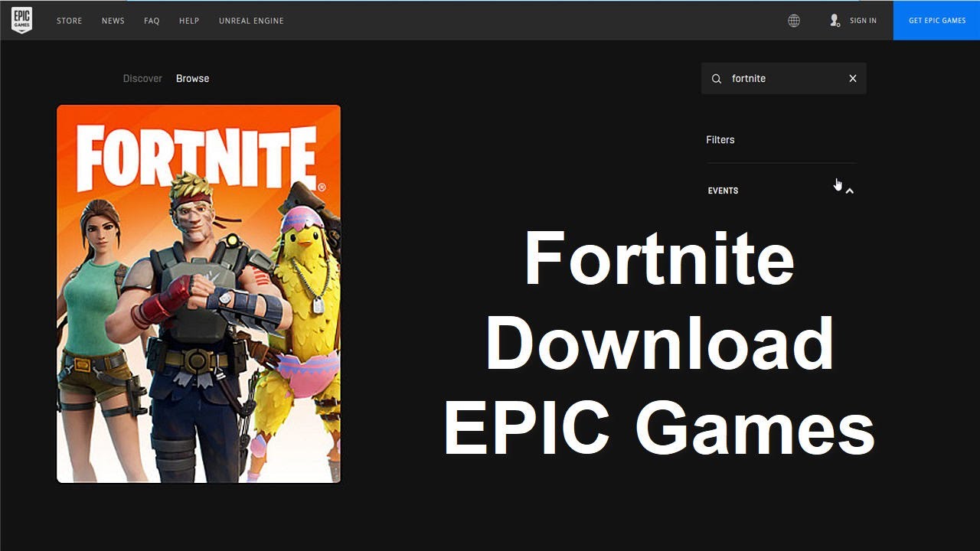Switch to the Discover tab
Image resolution: width=980 pixels, height=551 pixels.
(142, 79)
